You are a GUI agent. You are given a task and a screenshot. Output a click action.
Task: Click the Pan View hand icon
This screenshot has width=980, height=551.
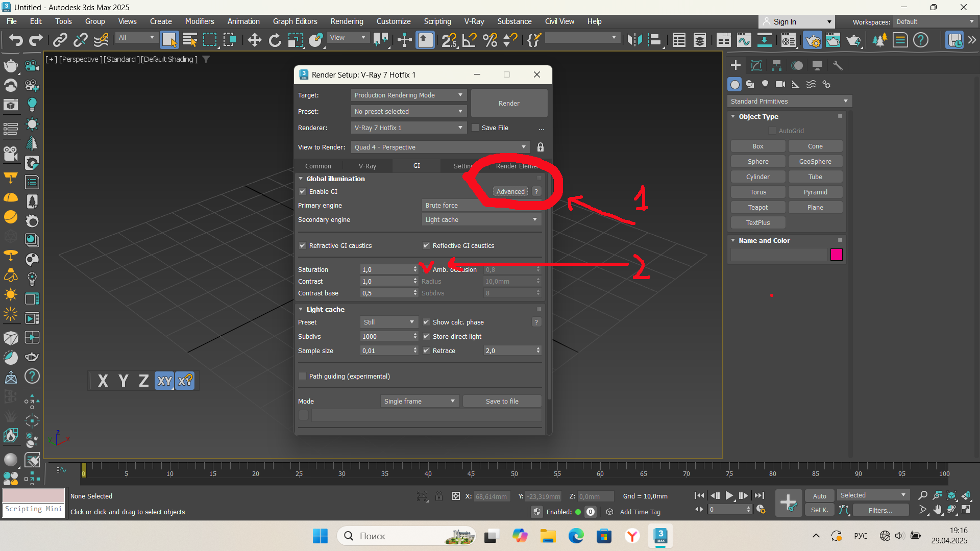pos(938,510)
